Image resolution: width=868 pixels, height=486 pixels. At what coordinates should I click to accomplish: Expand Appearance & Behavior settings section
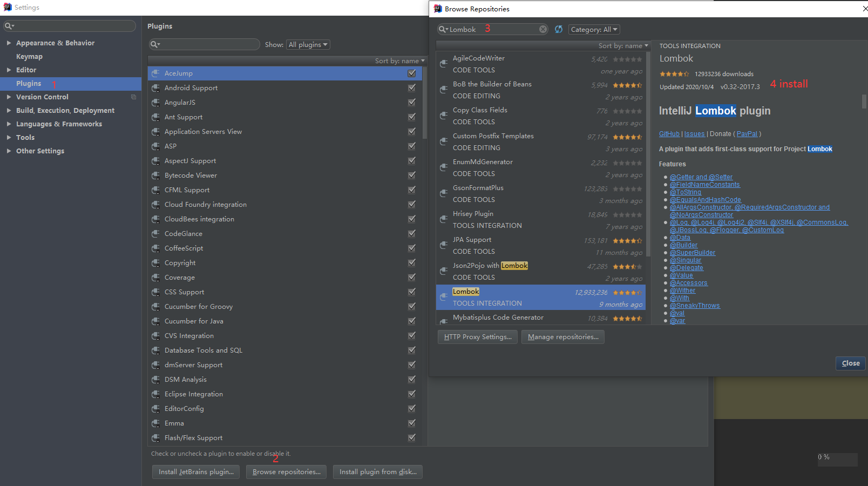(x=9, y=43)
